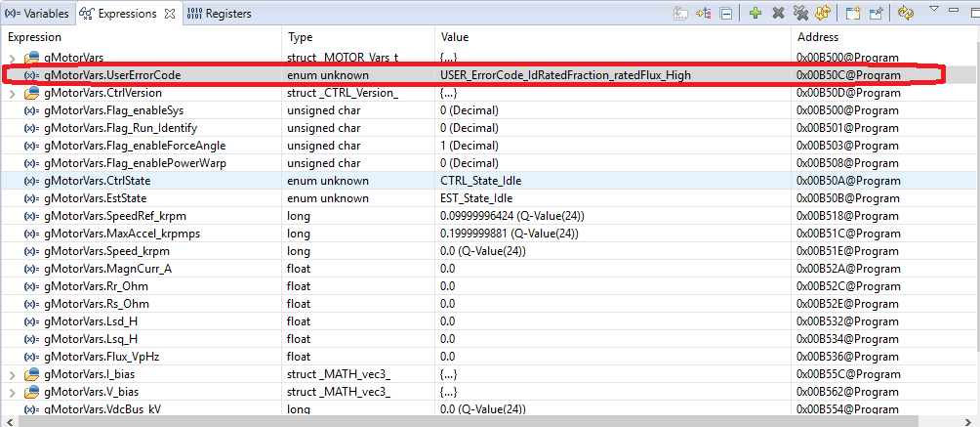Screen dimensions: 980x427
Task: Expand the gMotorVars struct node
Action: [12, 58]
